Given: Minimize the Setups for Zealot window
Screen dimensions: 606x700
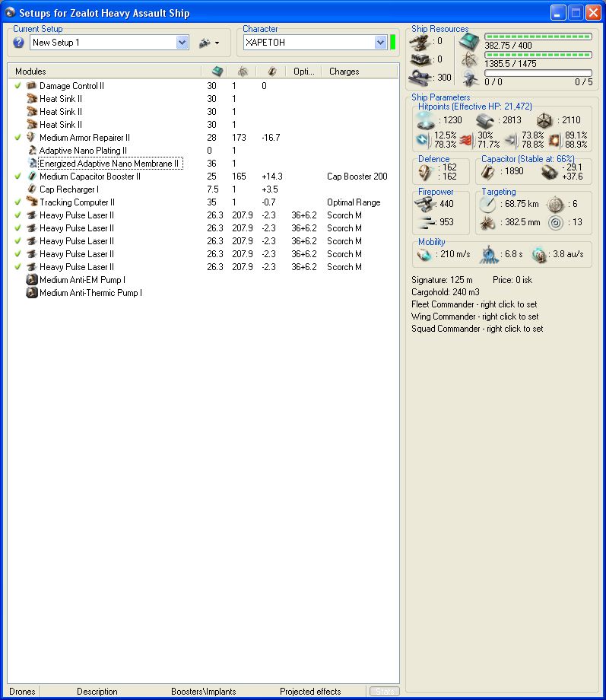Looking at the screenshot, I should point(557,12).
